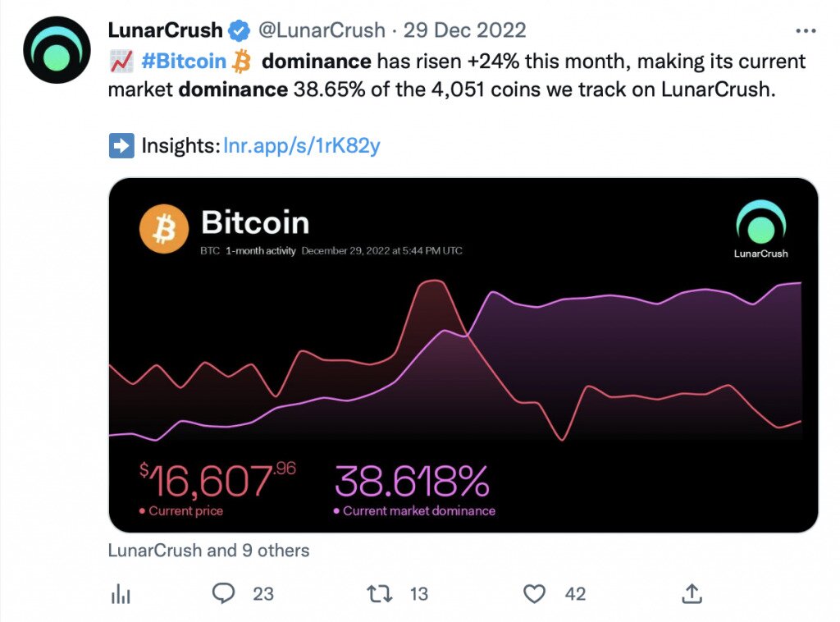840x622 pixels.
Task: Open the @LunarCrush handle
Action: coord(322,31)
